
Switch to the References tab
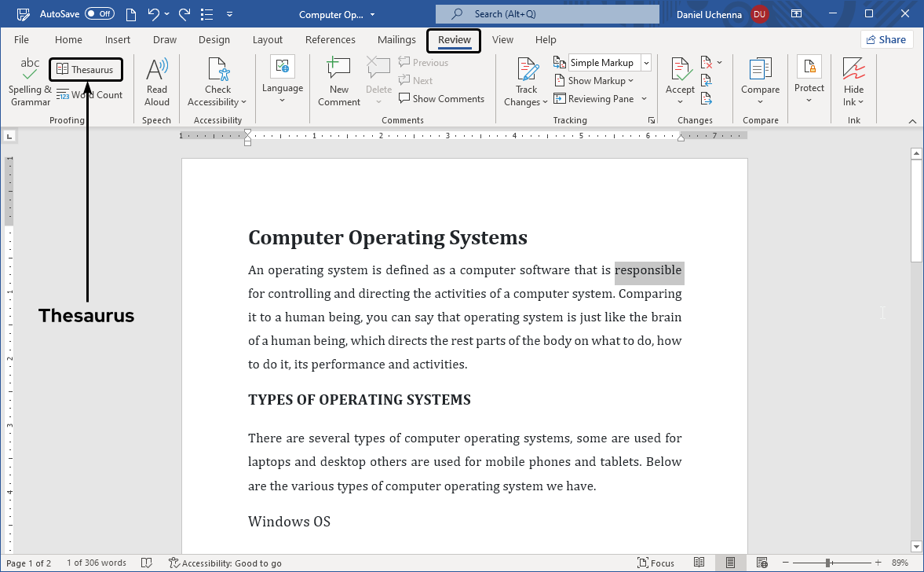[330, 40]
